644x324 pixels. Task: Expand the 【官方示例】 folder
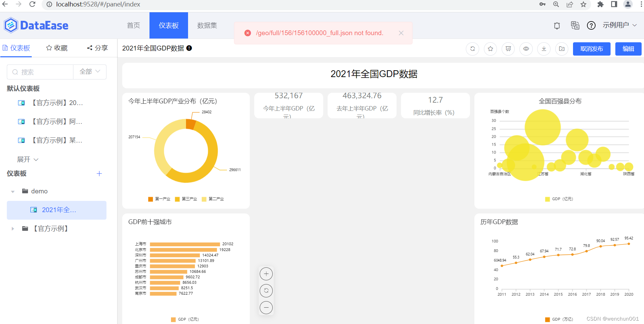[13, 229]
